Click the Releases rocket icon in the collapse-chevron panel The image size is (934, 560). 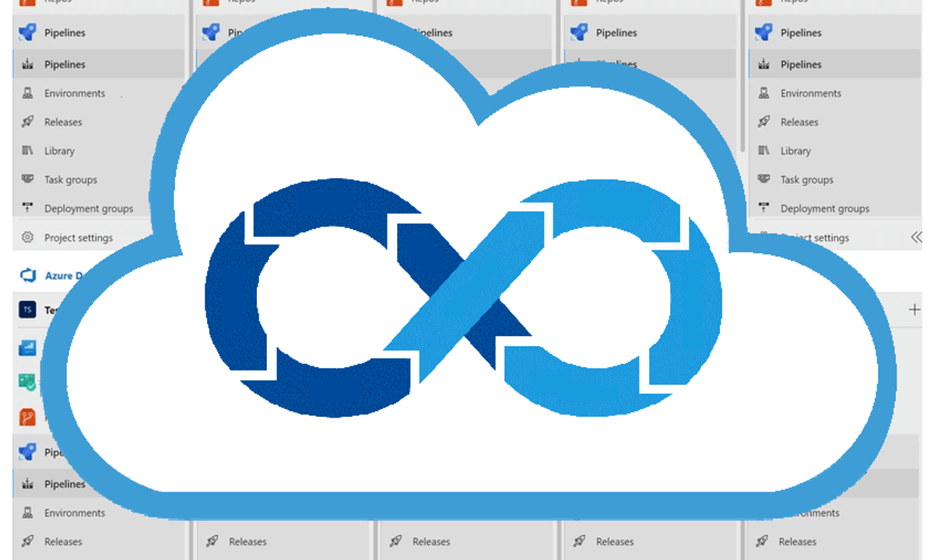pos(764,122)
